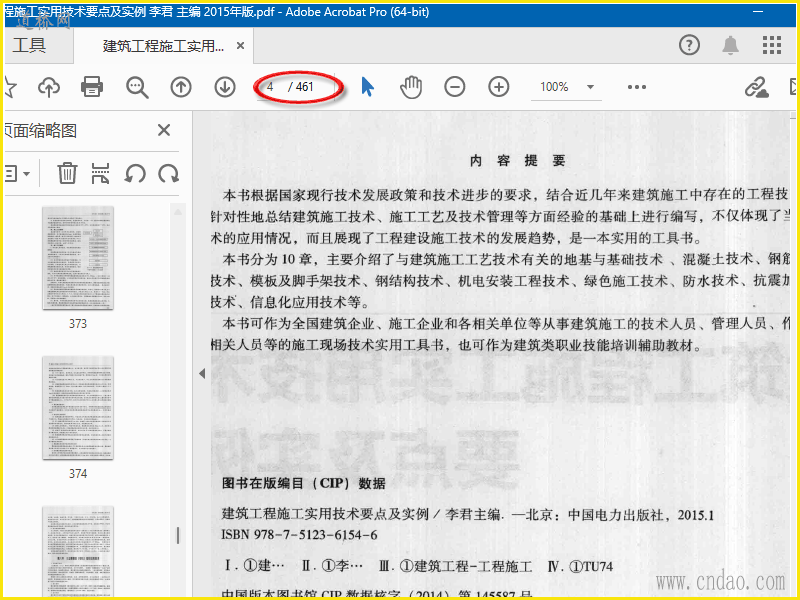The width and height of the screenshot is (800, 600).
Task: Open the Tools (工具) tab
Action: 29,45
